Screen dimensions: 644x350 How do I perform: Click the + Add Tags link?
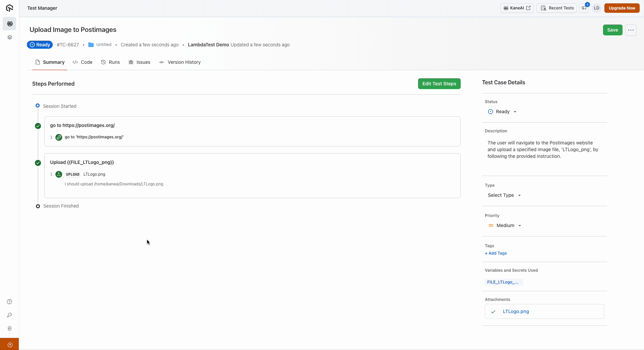tap(496, 253)
